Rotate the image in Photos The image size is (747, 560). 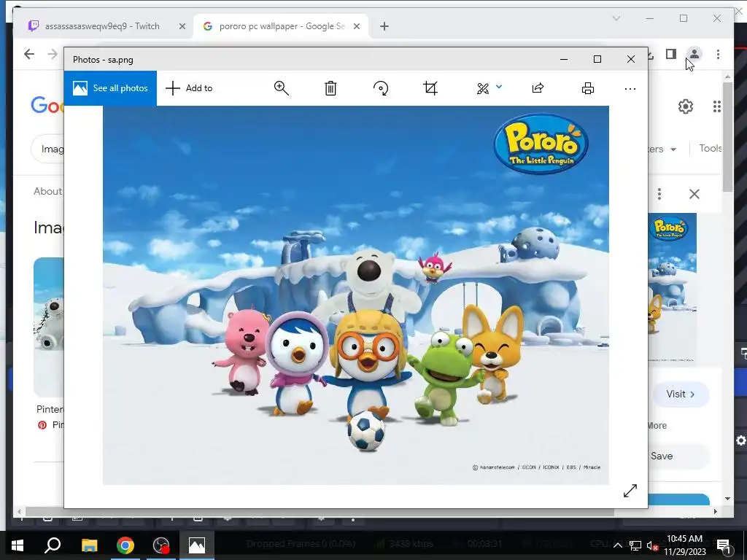[381, 88]
